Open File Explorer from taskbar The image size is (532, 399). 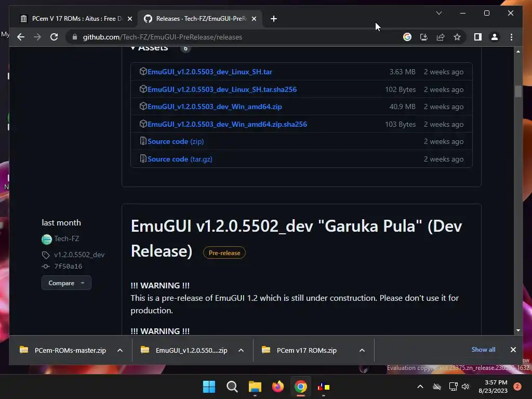[255, 387]
